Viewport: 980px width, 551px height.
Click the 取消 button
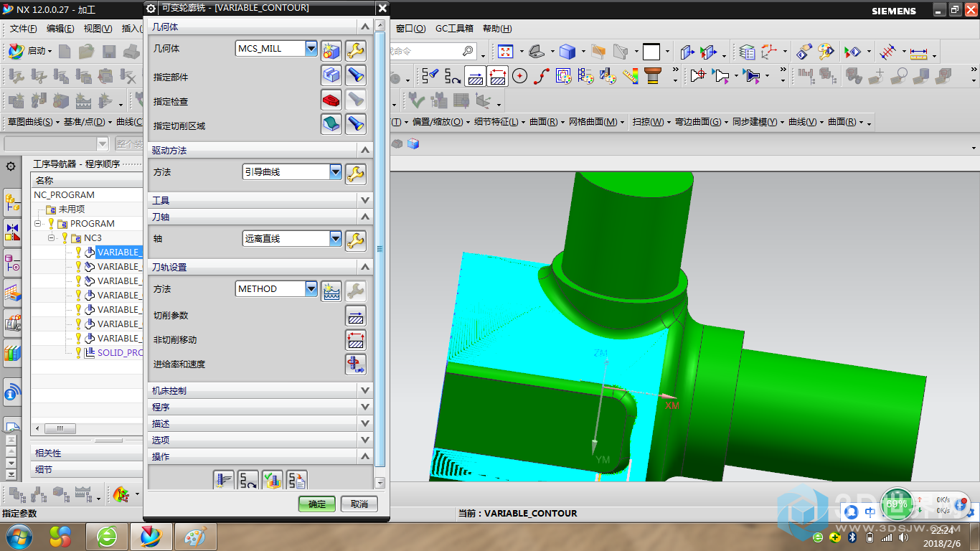tap(359, 504)
